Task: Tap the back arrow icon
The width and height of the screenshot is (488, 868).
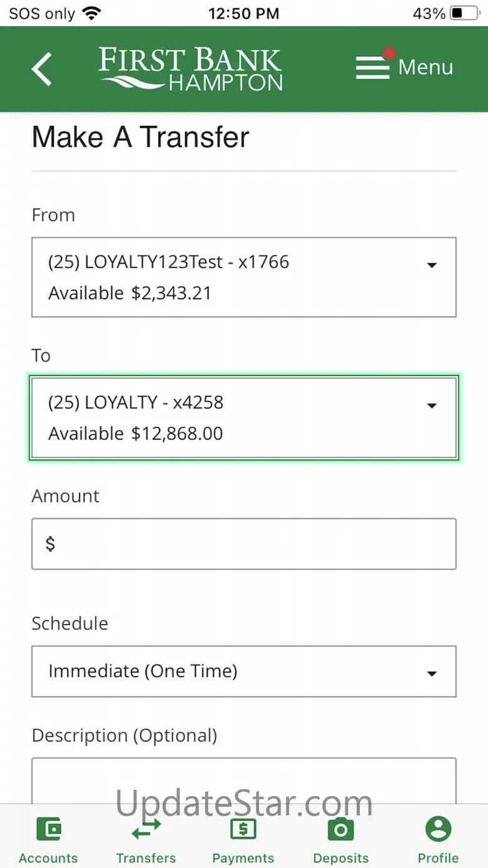Action: tap(42, 68)
